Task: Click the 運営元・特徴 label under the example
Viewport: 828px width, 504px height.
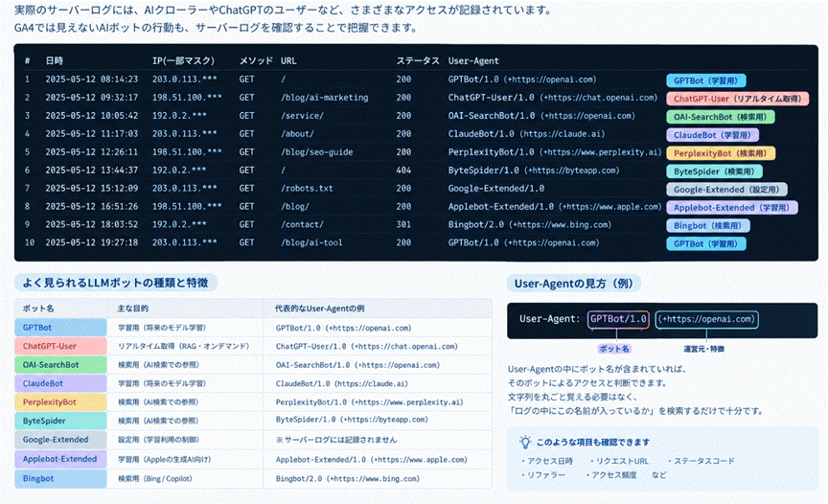Action: pos(704,349)
